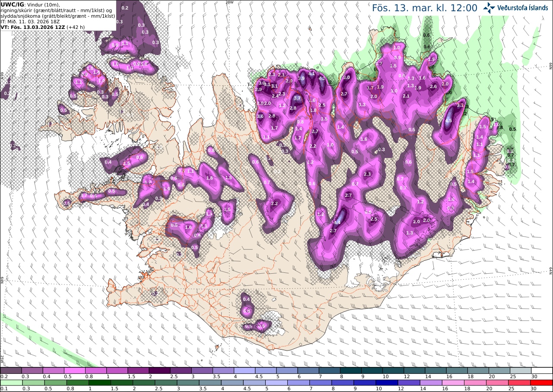
Task: Click the '4.4' snowfall value on map
Action: pos(337,222)
